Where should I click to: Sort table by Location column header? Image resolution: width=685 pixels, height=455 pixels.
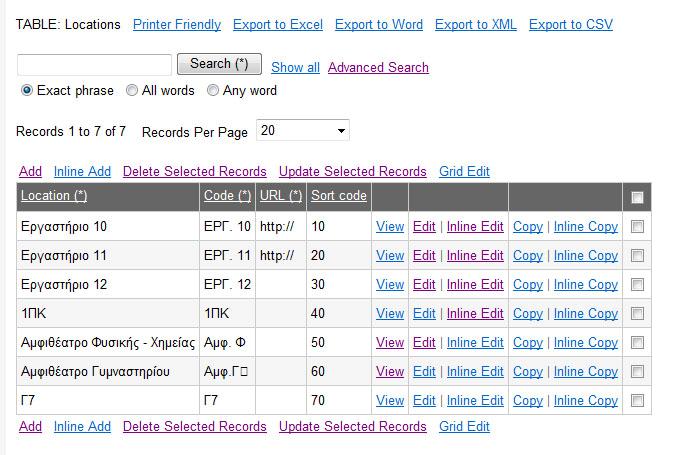pyautogui.click(x=54, y=195)
